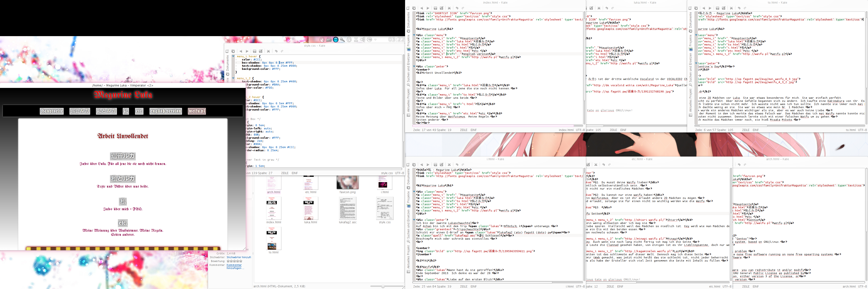Close document via X in index.html Kate toolbar
The height and width of the screenshot is (289, 868).
point(449,8)
